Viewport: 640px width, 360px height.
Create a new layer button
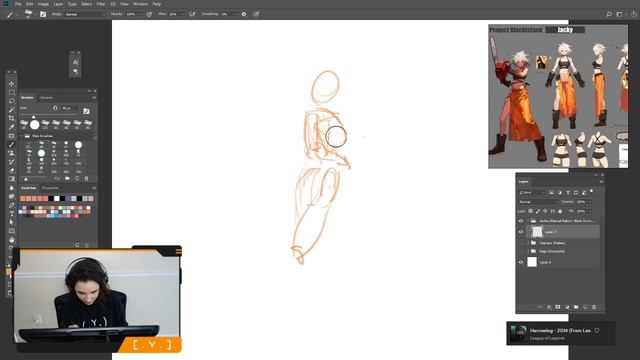pyautogui.click(x=585, y=307)
